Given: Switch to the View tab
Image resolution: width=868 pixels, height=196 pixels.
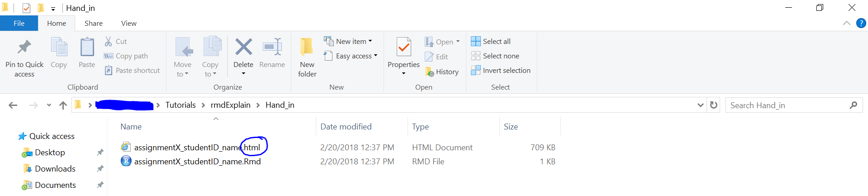Looking at the screenshot, I should [x=128, y=23].
